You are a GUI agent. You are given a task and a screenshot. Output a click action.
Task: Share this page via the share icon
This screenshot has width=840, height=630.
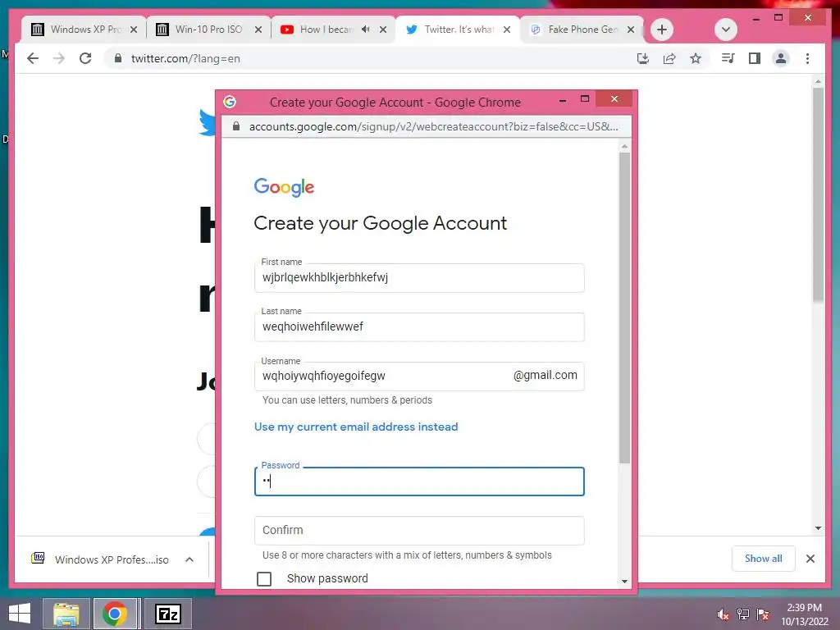tap(669, 58)
